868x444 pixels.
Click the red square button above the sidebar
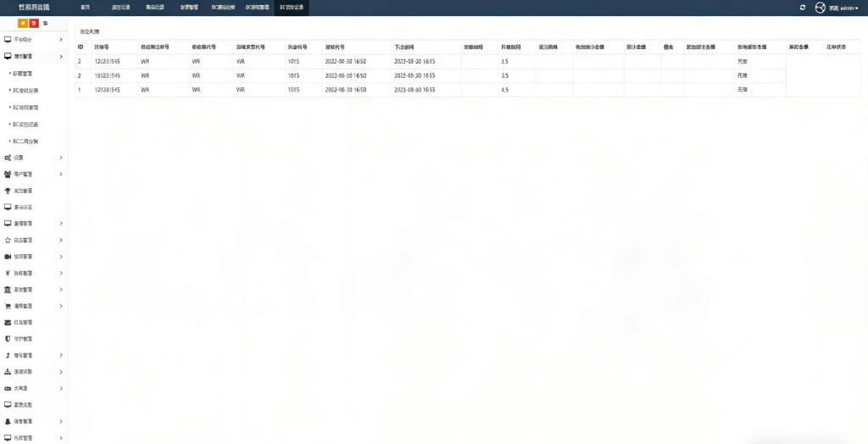33,23
